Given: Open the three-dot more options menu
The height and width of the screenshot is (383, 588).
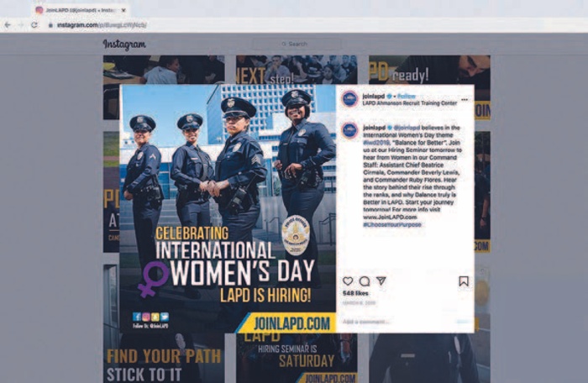Looking at the screenshot, I should click(x=465, y=100).
